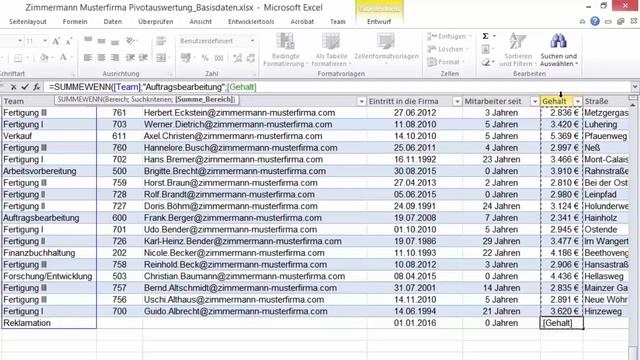Apply thousands separator (000) style
Screen dimensions: 640x360
click(219, 58)
